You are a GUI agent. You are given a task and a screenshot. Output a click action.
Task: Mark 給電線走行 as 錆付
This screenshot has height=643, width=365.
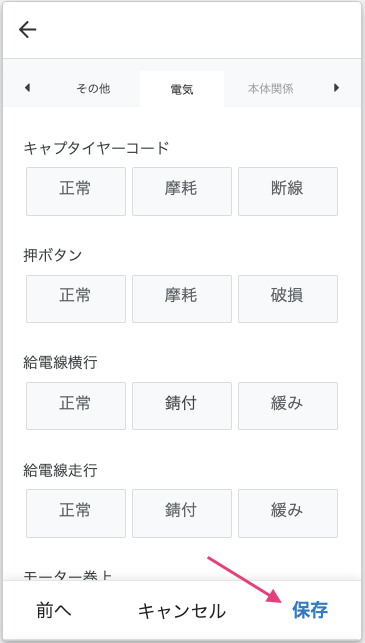pyautogui.click(x=182, y=513)
